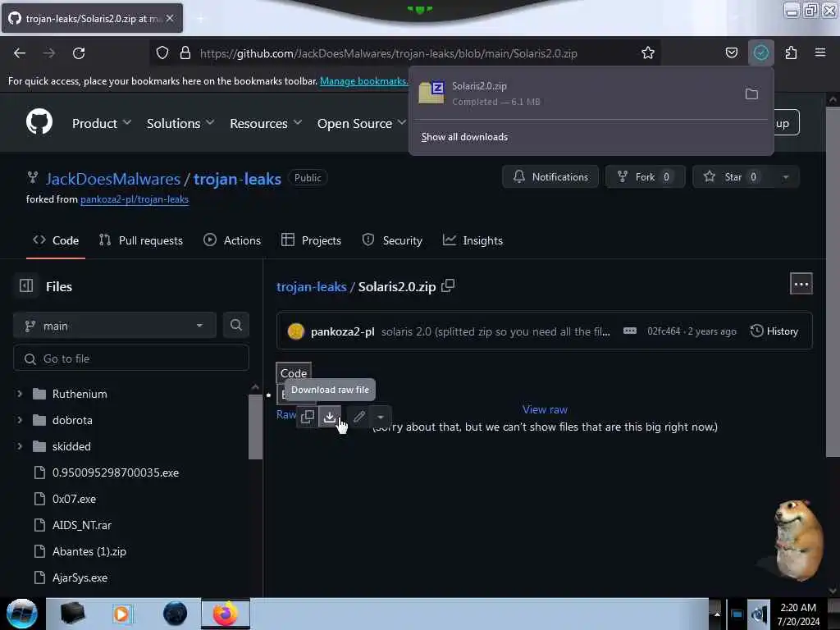Click the site padlock icon

click(185, 53)
